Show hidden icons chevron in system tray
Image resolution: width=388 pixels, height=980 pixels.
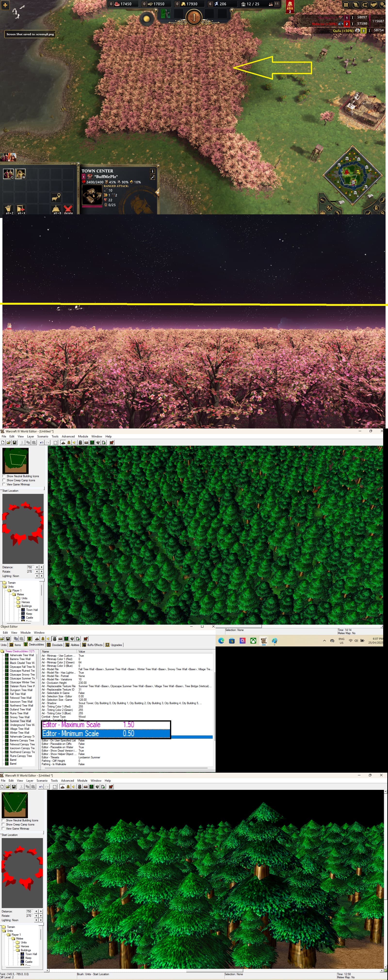pos(324,641)
